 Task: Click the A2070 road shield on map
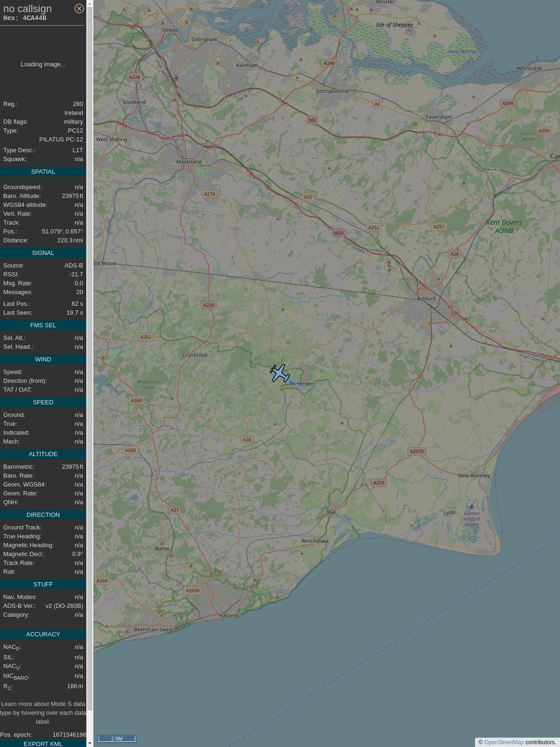point(416,451)
